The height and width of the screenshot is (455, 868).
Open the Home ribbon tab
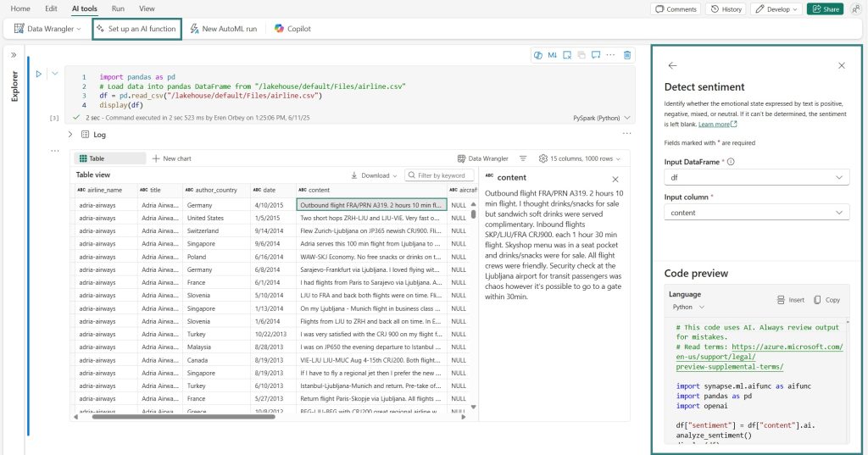point(20,8)
